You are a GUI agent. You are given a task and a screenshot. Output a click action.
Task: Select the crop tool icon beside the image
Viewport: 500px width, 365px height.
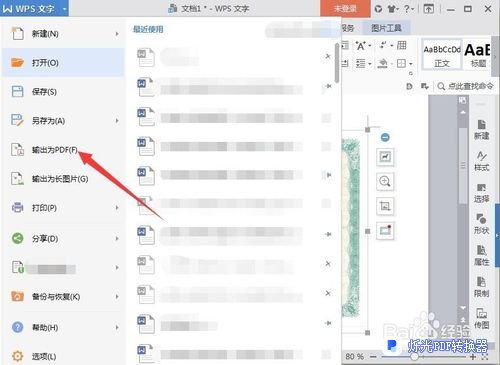(x=385, y=206)
